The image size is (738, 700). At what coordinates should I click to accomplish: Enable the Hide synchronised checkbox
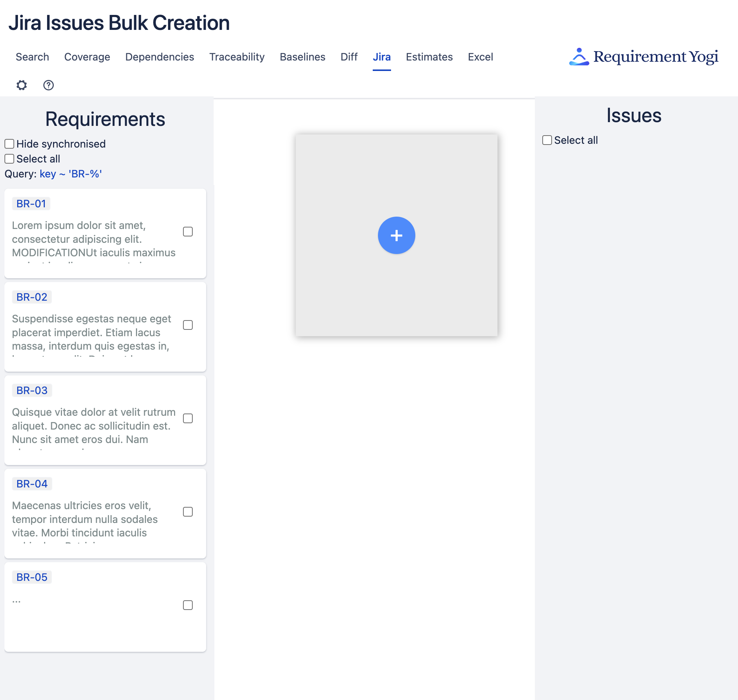click(9, 144)
